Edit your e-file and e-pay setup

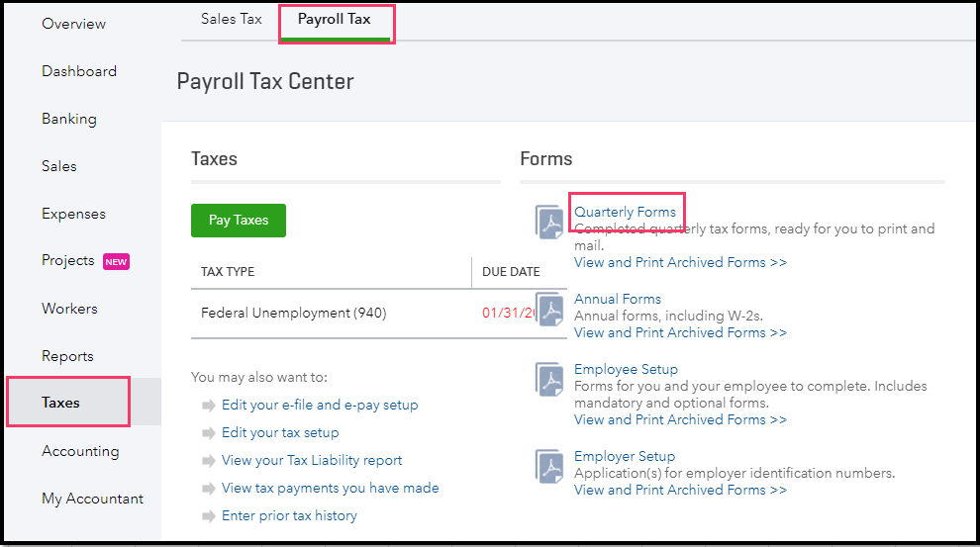click(320, 405)
